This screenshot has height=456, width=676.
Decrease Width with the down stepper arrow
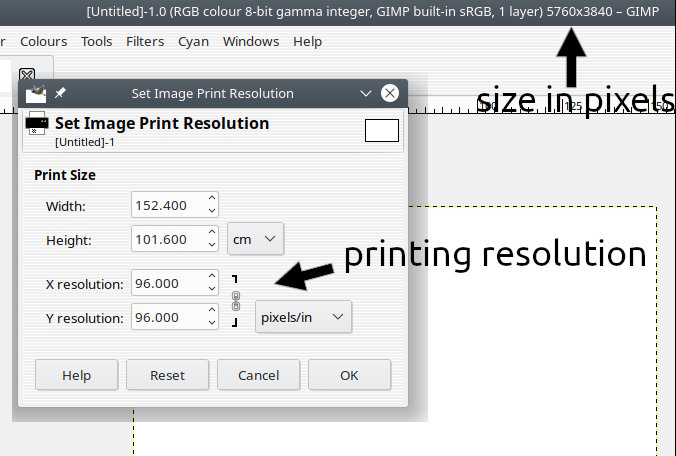pos(212,210)
